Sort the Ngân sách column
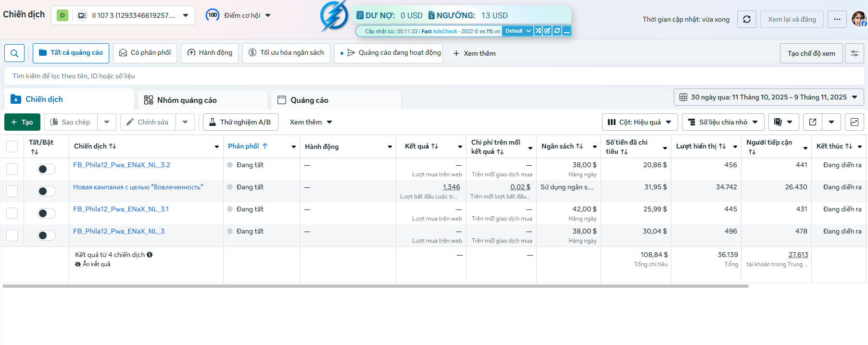The height and width of the screenshot is (345, 868). 579,146
